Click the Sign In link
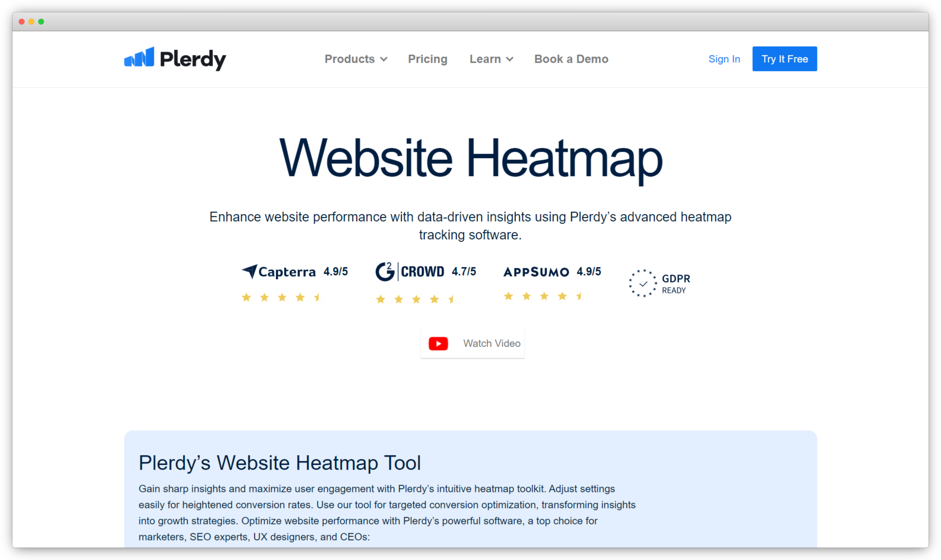This screenshot has height=560, width=941. click(x=724, y=59)
